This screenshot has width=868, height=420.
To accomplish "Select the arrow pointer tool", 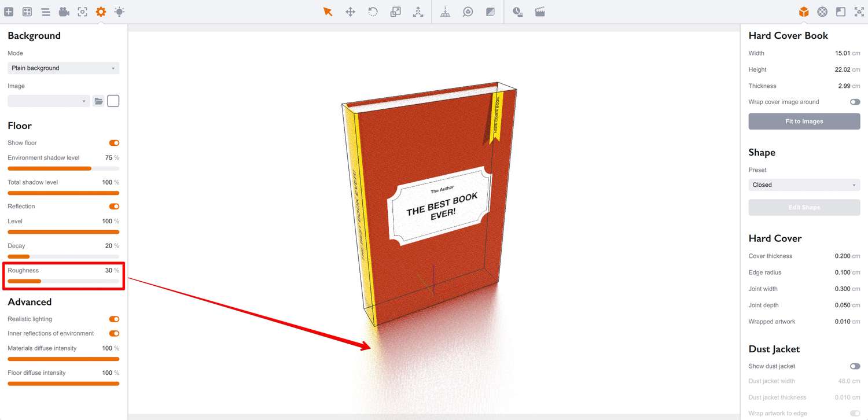I will [x=328, y=12].
